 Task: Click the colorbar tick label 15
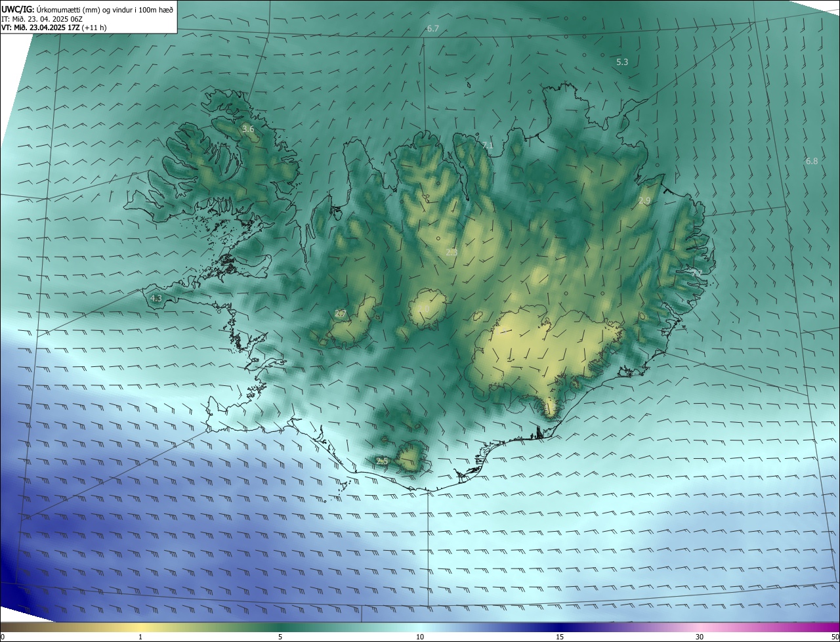pyautogui.click(x=560, y=637)
